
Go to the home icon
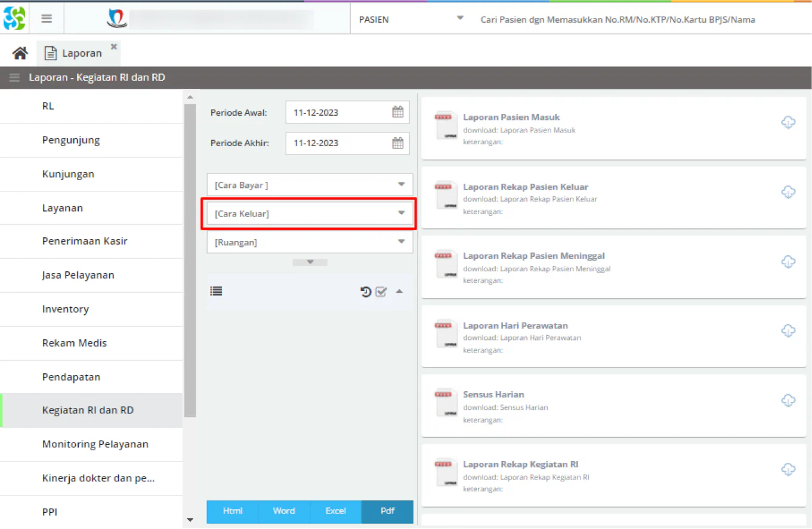[20, 53]
